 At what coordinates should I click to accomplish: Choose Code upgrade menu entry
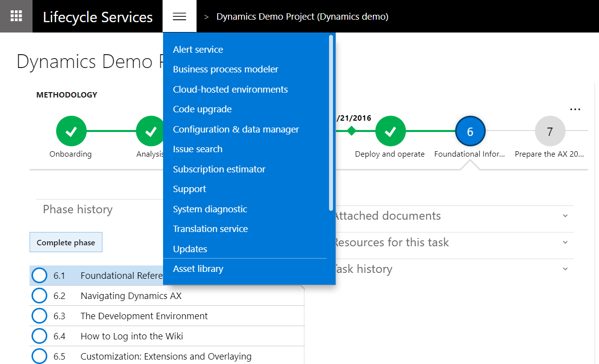click(x=202, y=109)
